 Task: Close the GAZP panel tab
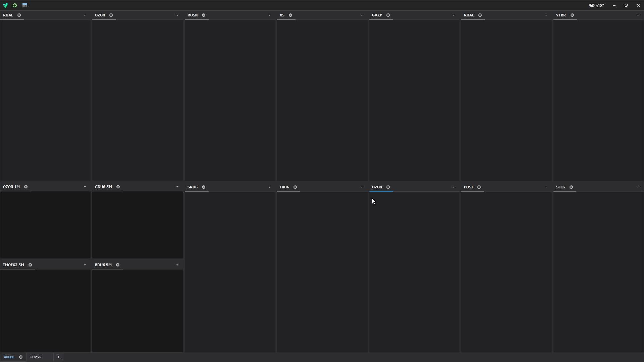pyautogui.click(x=388, y=15)
